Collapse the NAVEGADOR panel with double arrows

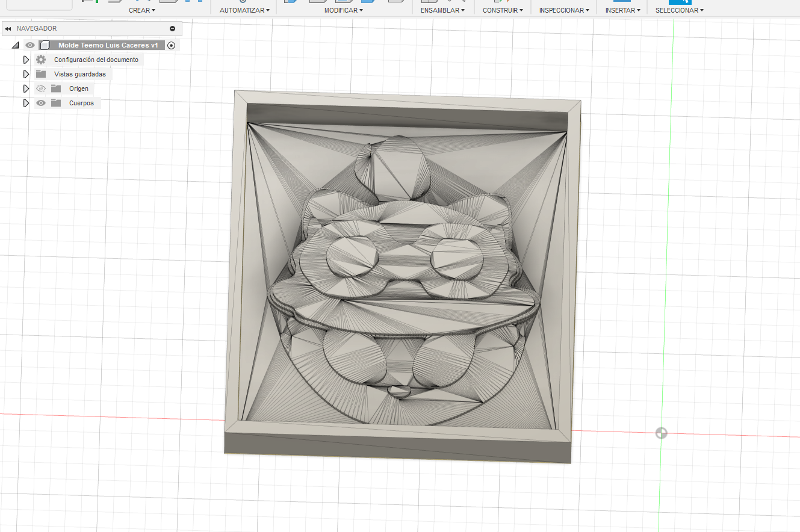[x=8, y=28]
